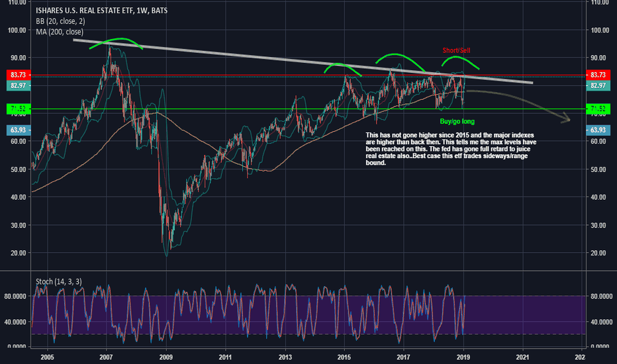Select the BB (20, close, 2) indicator label
Screen dimensions: 617x364
[60, 21]
